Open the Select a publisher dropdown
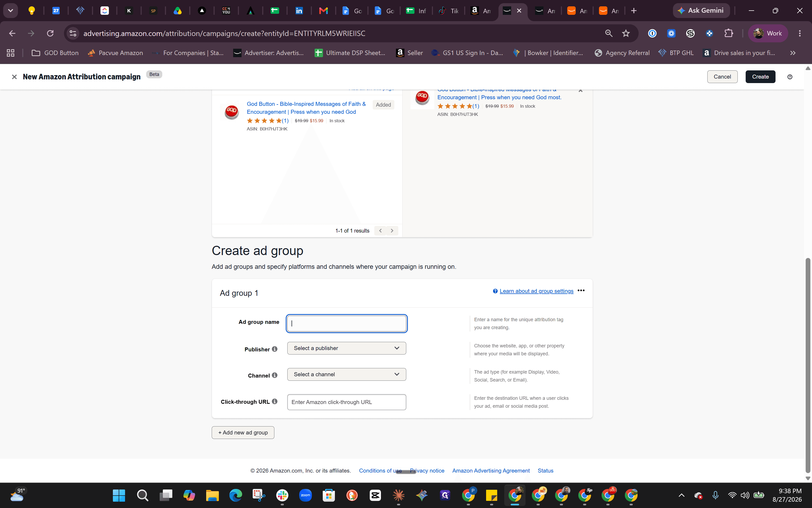The image size is (812, 508). 347,348
